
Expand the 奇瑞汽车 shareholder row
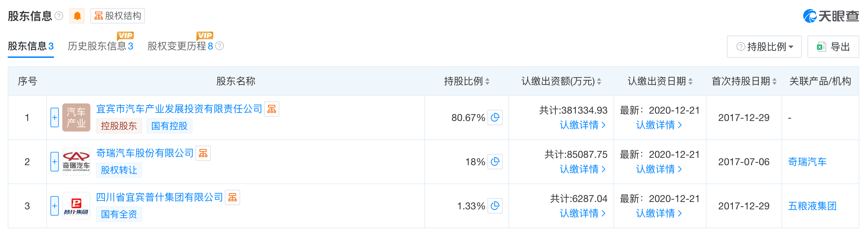click(55, 162)
